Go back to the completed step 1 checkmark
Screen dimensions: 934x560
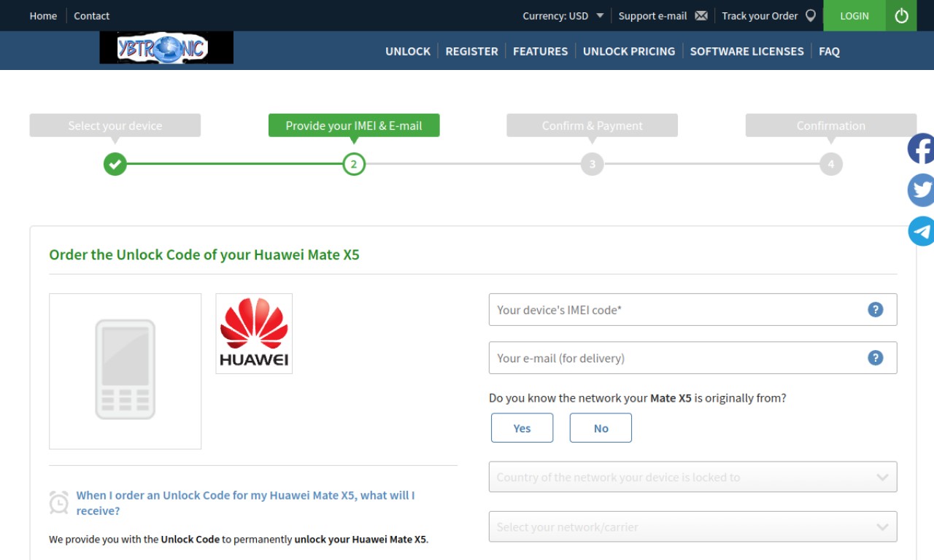click(115, 164)
